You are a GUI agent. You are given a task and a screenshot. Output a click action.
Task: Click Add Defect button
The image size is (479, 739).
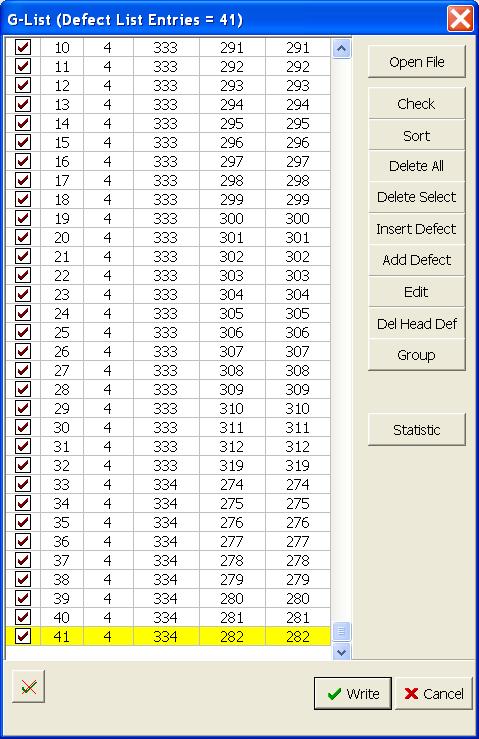coord(416,260)
